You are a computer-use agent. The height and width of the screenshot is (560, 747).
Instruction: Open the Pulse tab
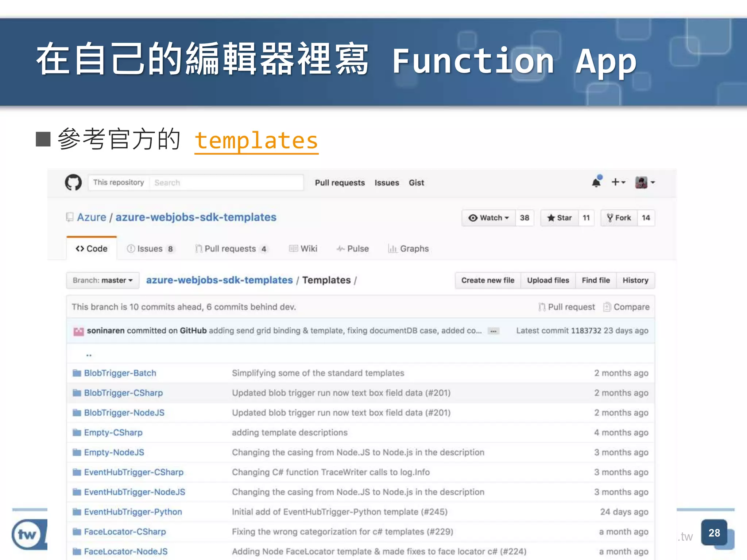click(x=352, y=249)
